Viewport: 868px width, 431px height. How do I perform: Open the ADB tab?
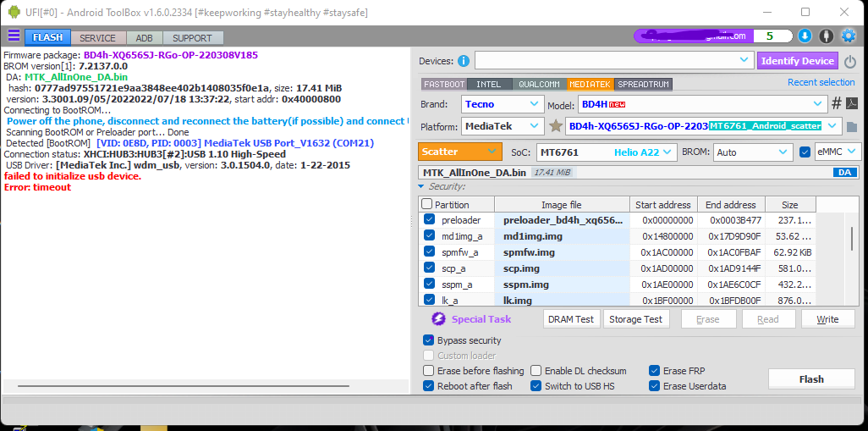pyautogui.click(x=144, y=37)
